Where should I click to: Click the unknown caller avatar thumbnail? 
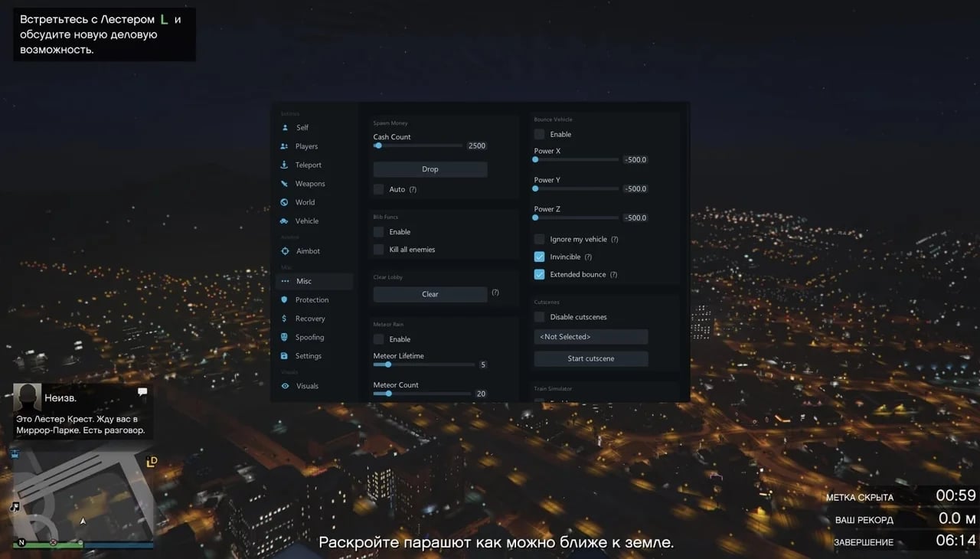click(x=28, y=397)
